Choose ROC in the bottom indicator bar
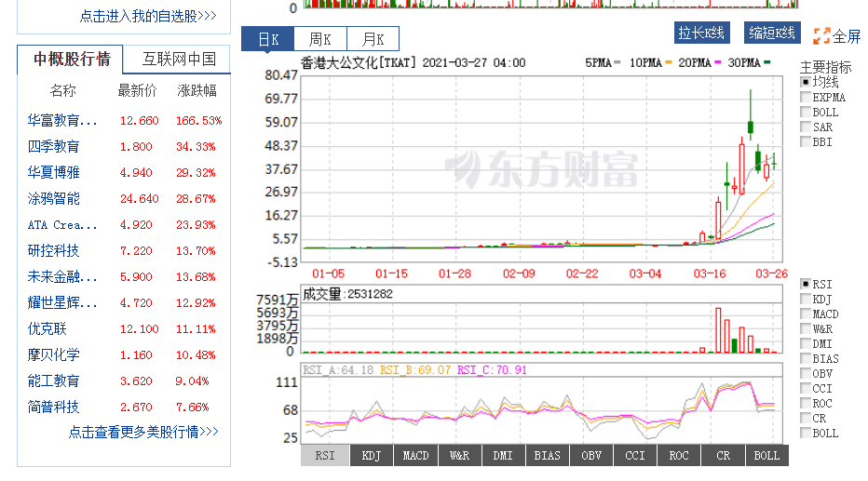This screenshot has width=868, height=481. (679, 456)
